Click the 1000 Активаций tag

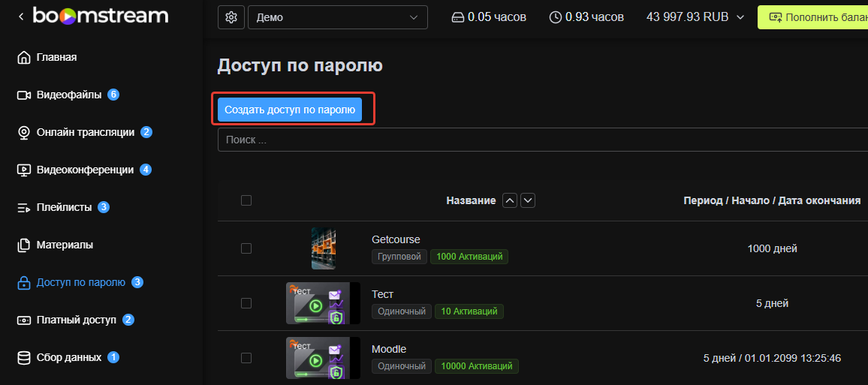[469, 257]
